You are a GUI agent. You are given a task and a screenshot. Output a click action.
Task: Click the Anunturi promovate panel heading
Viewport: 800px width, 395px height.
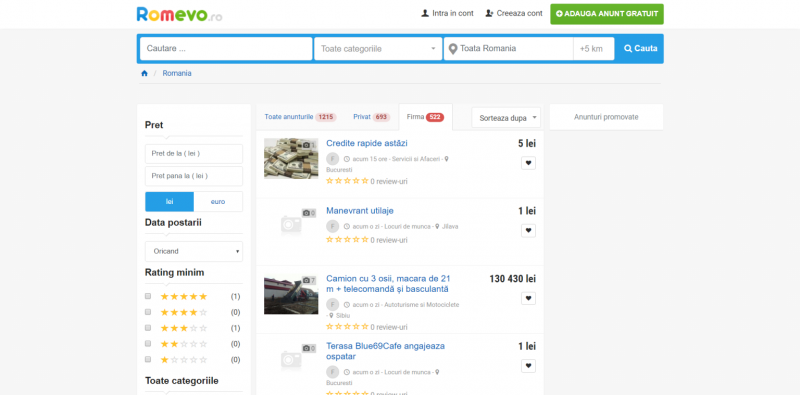point(606,117)
